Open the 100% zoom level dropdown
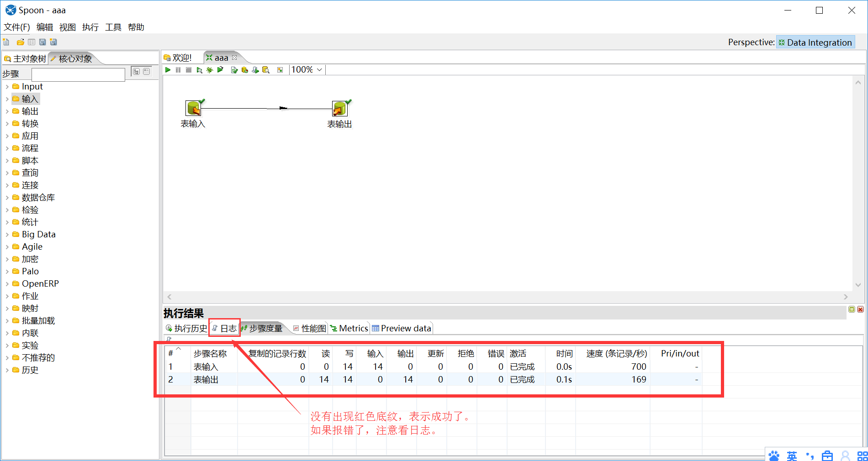 318,69
